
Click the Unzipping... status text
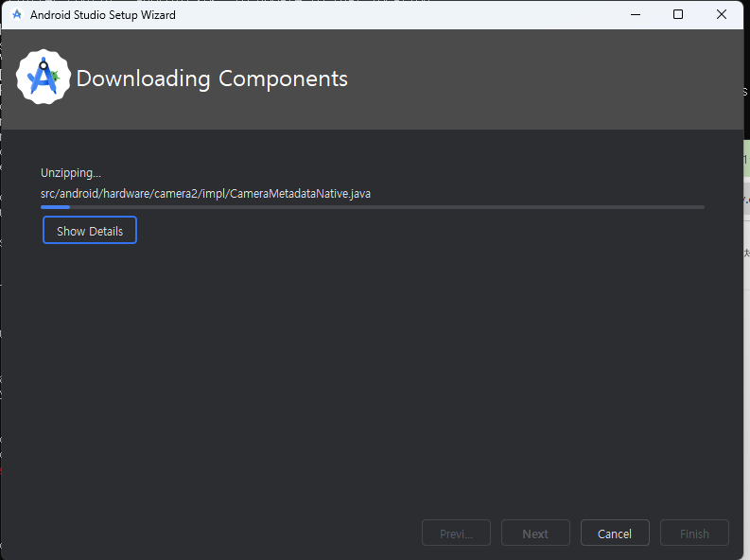[x=71, y=173]
